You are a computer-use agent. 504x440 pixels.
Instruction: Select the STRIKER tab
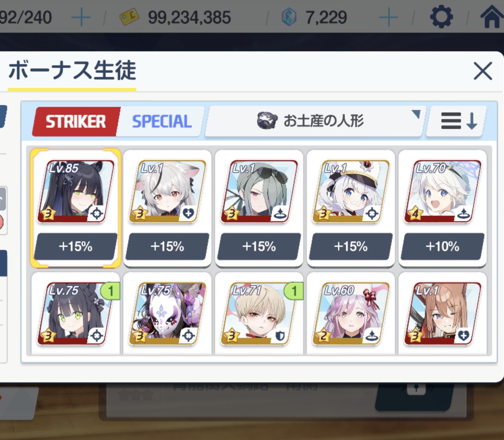pos(76,121)
